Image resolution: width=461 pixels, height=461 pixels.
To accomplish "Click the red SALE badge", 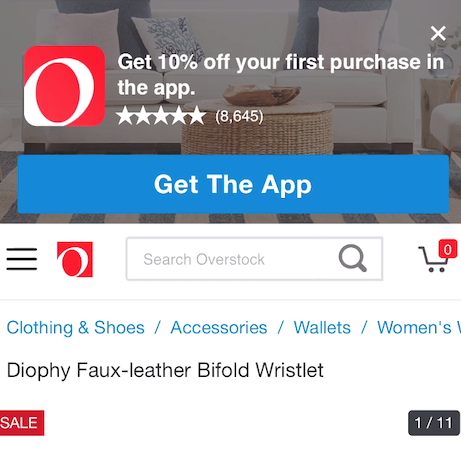I will tap(21, 423).
